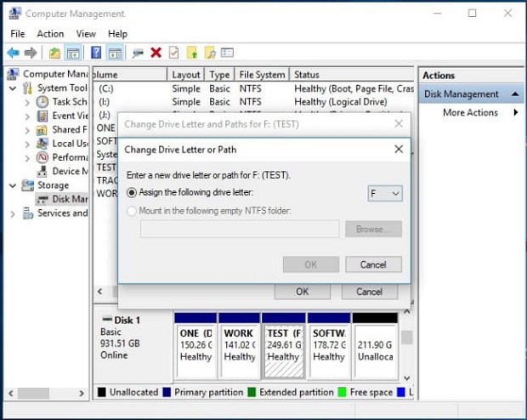Click the blue Primary partition legend swatch
This screenshot has width=527, height=420.
pyautogui.click(x=167, y=392)
